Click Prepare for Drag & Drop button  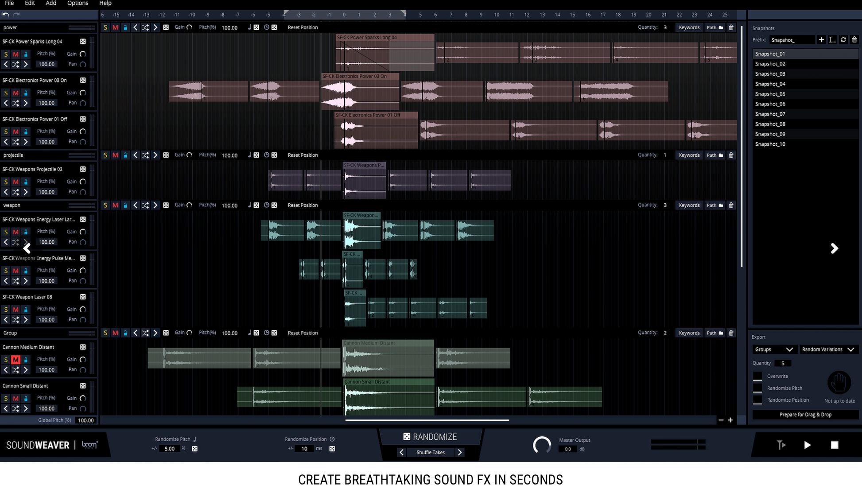coord(805,415)
